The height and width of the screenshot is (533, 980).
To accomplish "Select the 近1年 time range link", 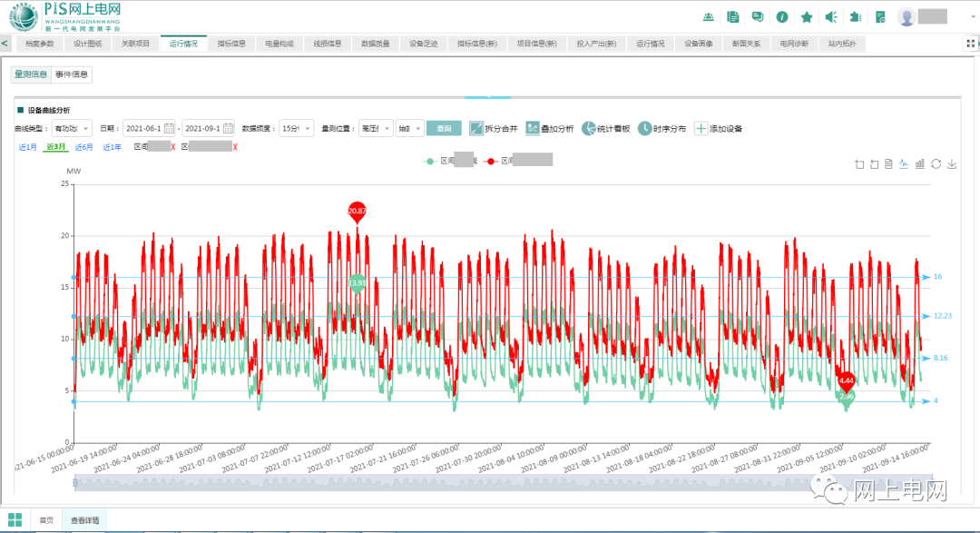I will click(x=112, y=147).
